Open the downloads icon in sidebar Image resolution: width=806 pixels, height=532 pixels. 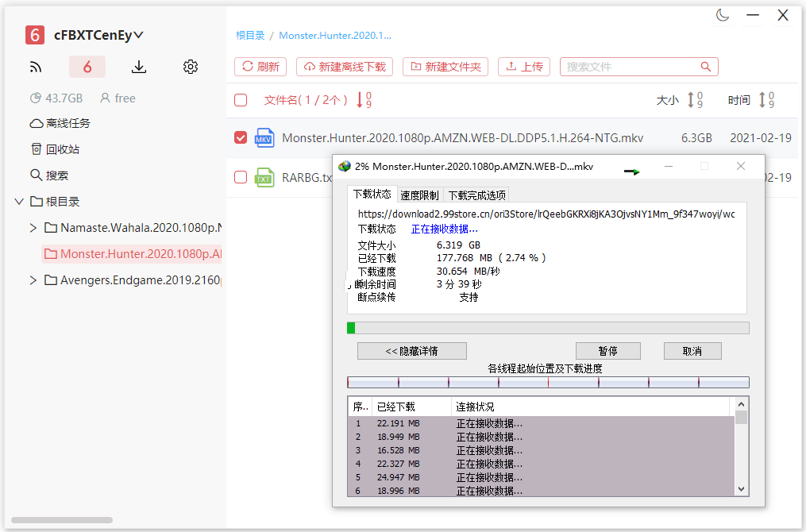[x=139, y=67]
